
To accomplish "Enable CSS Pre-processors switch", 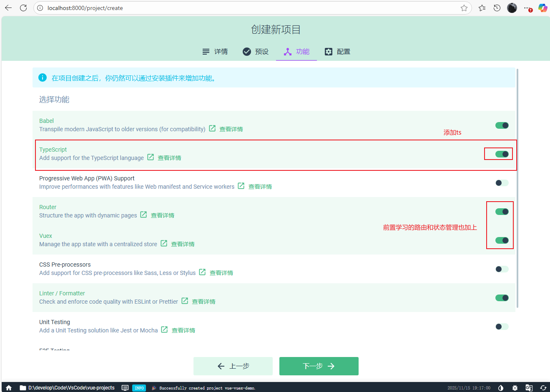I will (502, 269).
